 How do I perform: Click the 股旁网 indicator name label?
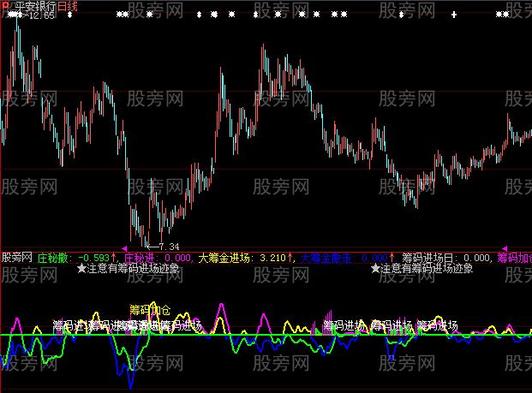17,258
